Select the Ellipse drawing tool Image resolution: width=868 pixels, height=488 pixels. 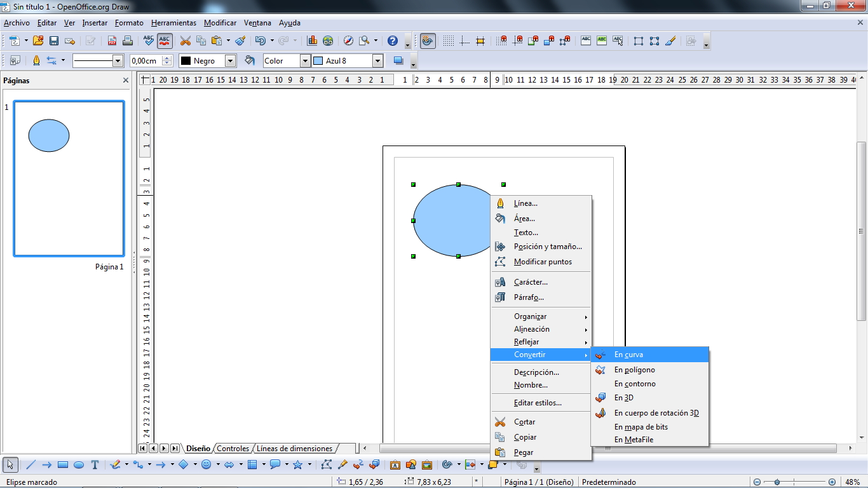coord(79,464)
